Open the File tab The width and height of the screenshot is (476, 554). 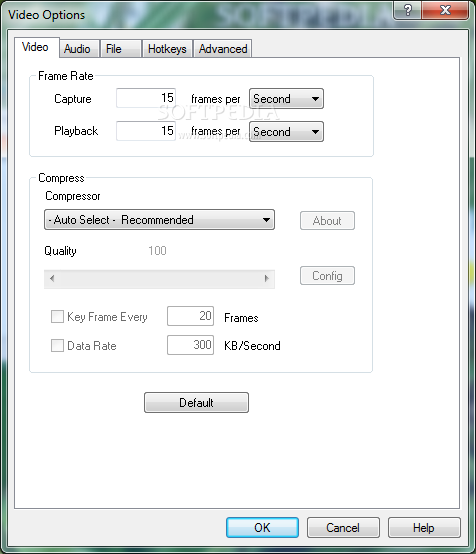tap(121, 49)
